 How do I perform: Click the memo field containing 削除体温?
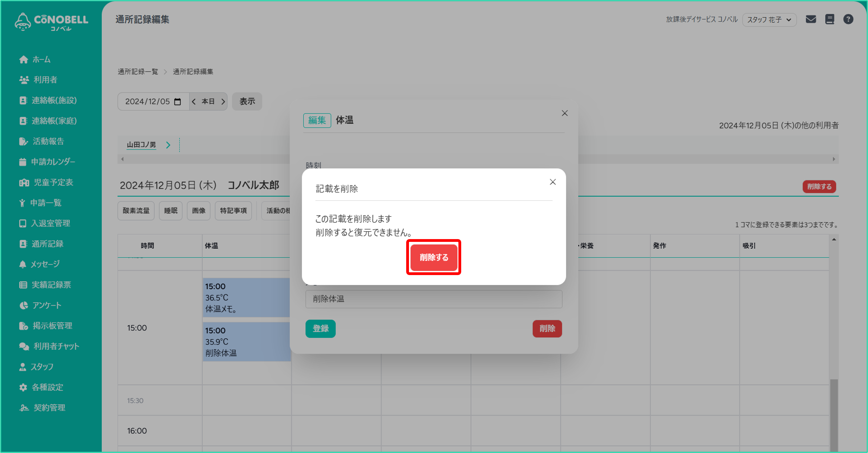(434, 299)
